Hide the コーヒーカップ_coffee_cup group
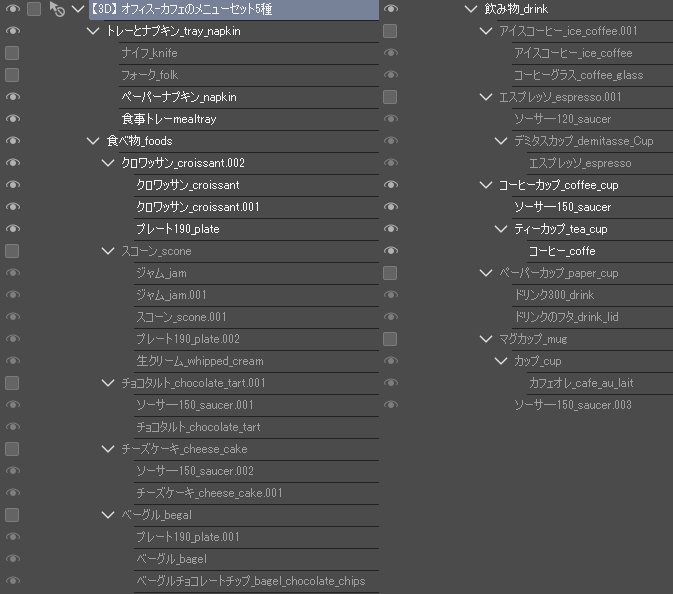The width and height of the screenshot is (673, 594). point(391,185)
